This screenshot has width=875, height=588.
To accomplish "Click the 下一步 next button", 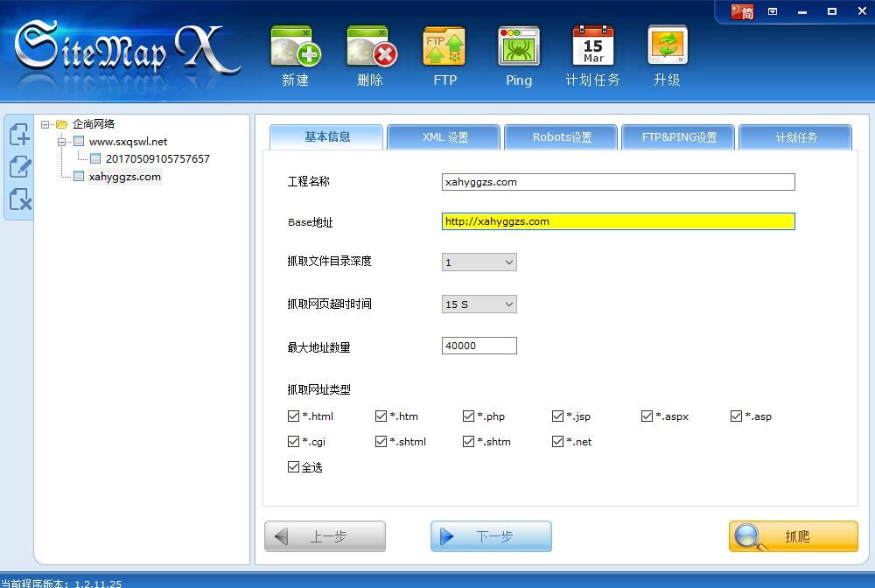I will pos(491,536).
